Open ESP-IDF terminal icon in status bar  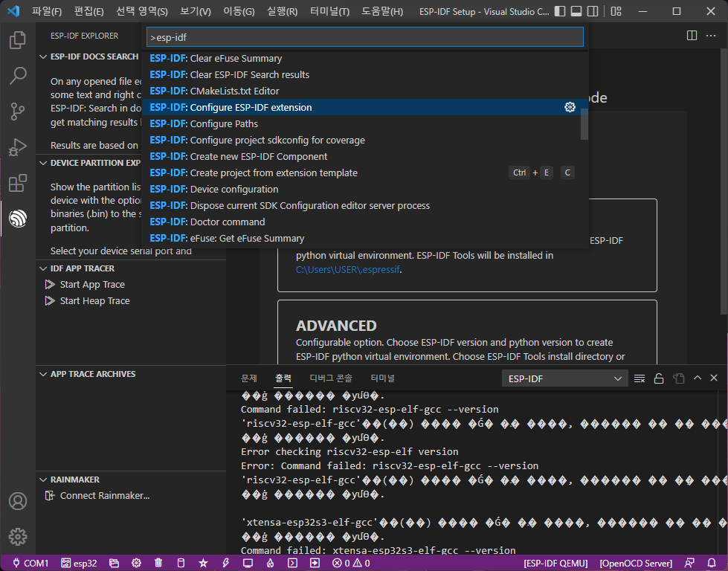pos(292,563)
